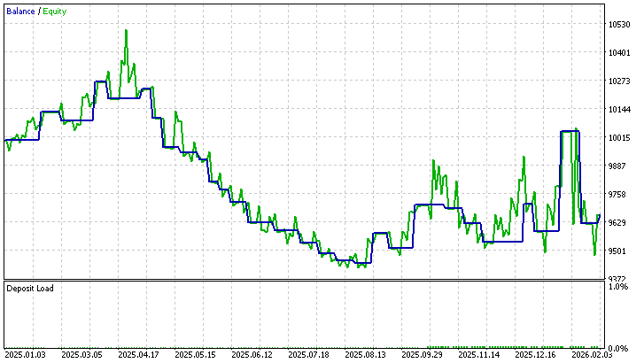Click the Deposit Load panel title
Viewport: 644px width, 363px height.
point(30,289)
